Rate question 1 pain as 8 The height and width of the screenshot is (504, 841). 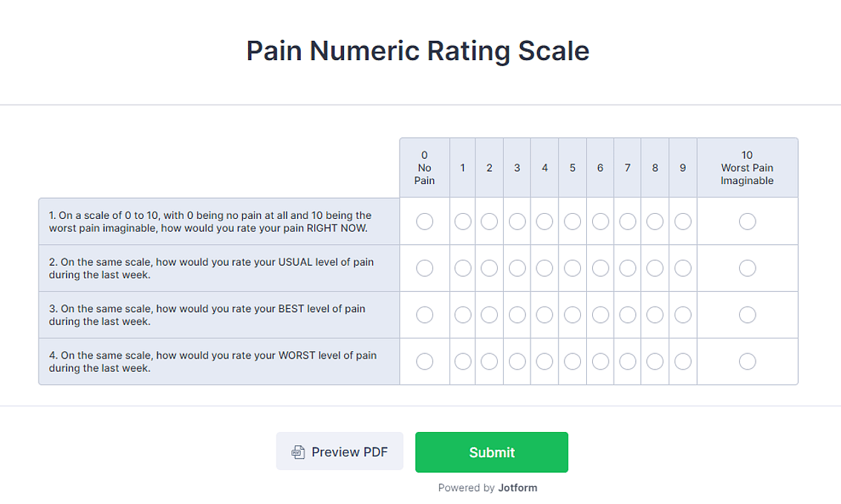point(655,220)
